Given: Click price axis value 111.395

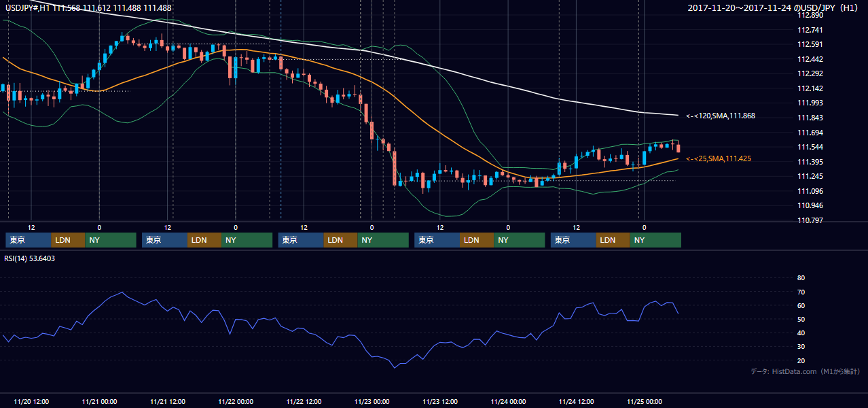Looking at the screenshot, I should pos(810,162).
